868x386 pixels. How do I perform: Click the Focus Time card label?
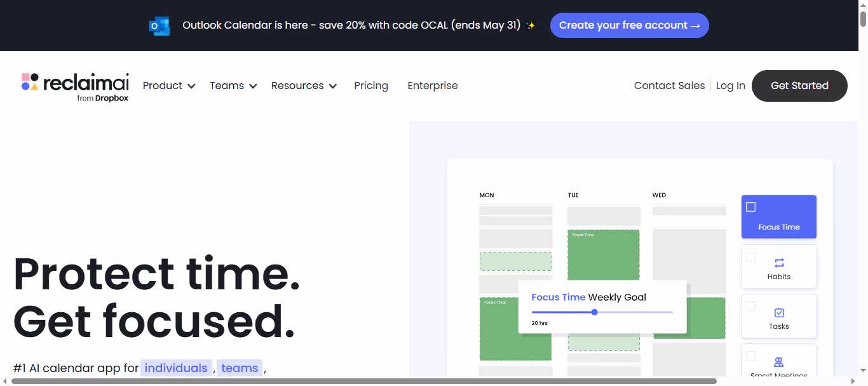[779, 227]
